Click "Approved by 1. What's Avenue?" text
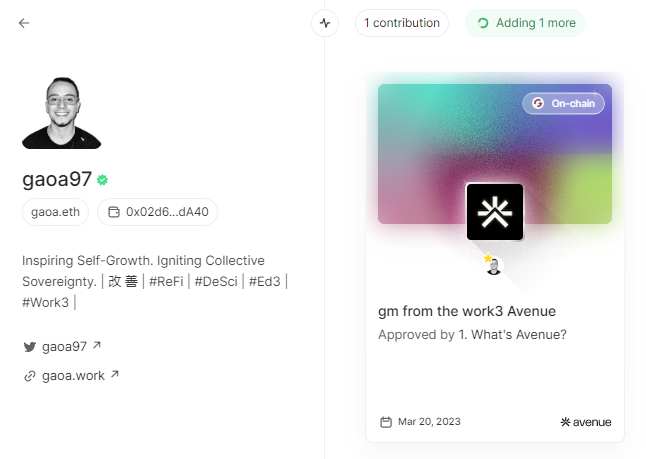Image resolution: width=646 pixels, height=459 pixels. pyautogui.click(x=472, y=335)
